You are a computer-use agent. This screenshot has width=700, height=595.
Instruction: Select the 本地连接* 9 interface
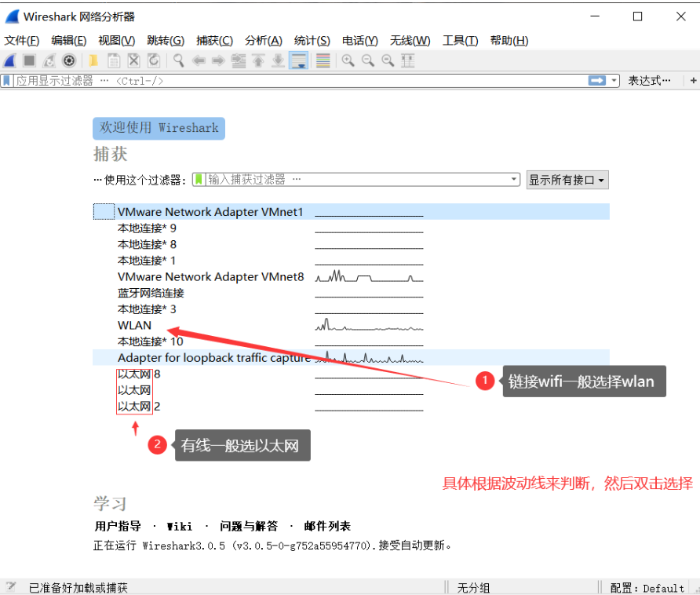pyautogui.click(x=351, y=228)
